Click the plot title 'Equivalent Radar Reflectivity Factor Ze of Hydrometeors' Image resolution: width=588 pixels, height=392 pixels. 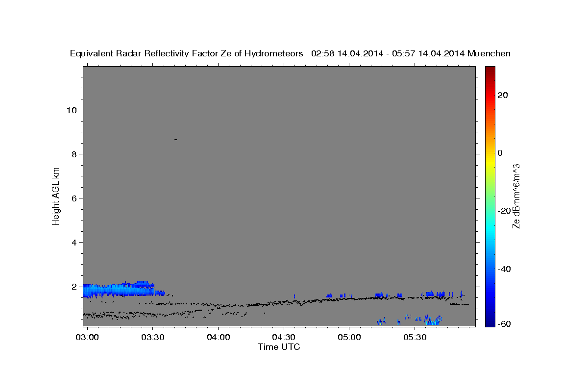coord(187,54)
